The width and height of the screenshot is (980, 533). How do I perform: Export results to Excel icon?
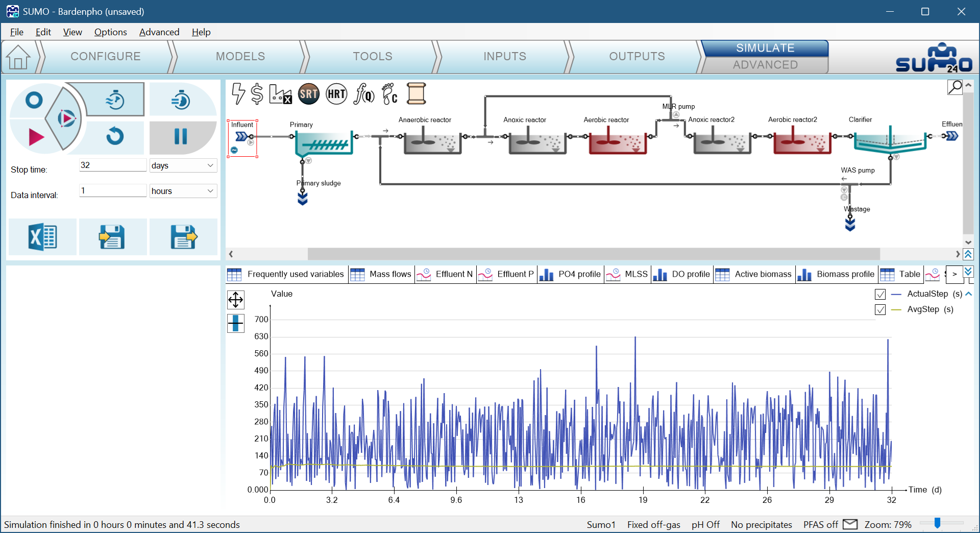point(42,237)
